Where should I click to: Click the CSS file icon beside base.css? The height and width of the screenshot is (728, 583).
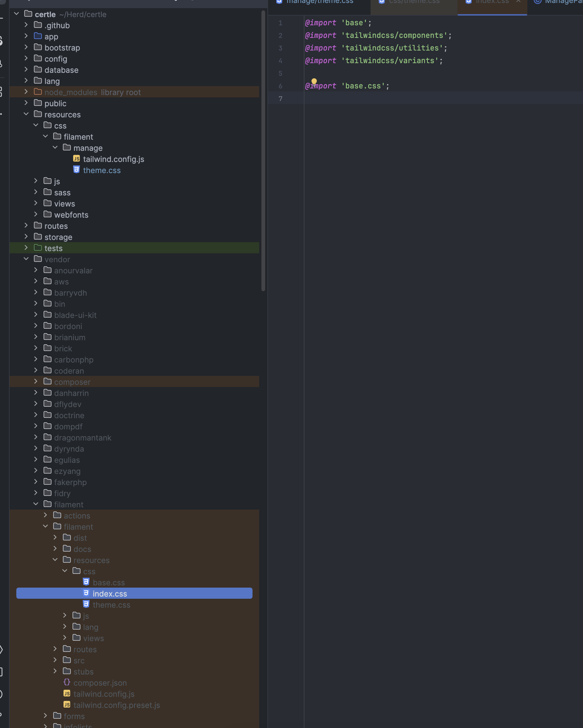86,582
